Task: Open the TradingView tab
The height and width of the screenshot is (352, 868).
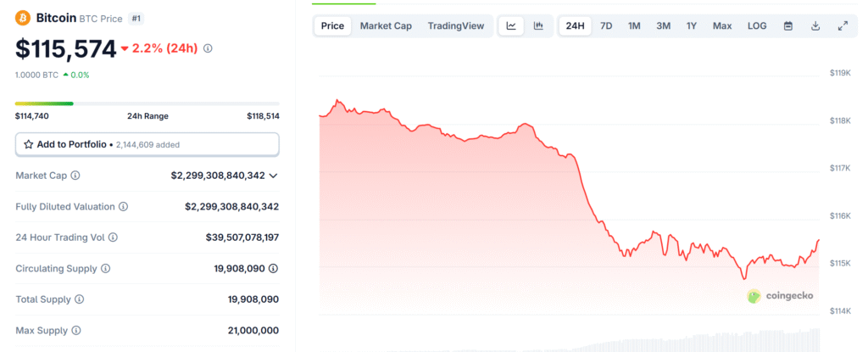Action: [456, 26]
